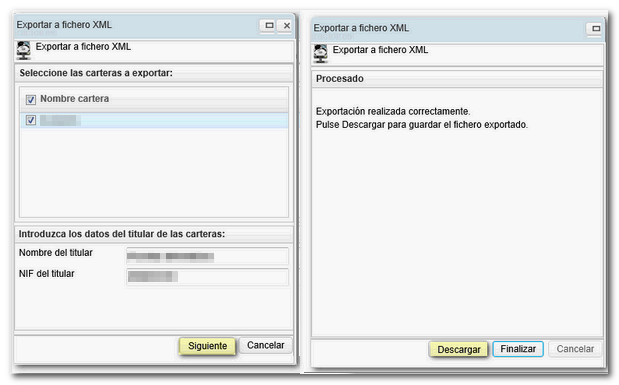The height and width of the screenshot is (385, 619).
Task: Toggle the Nombre cartera select-all checkbox
Action: click(x=31, y=100)
